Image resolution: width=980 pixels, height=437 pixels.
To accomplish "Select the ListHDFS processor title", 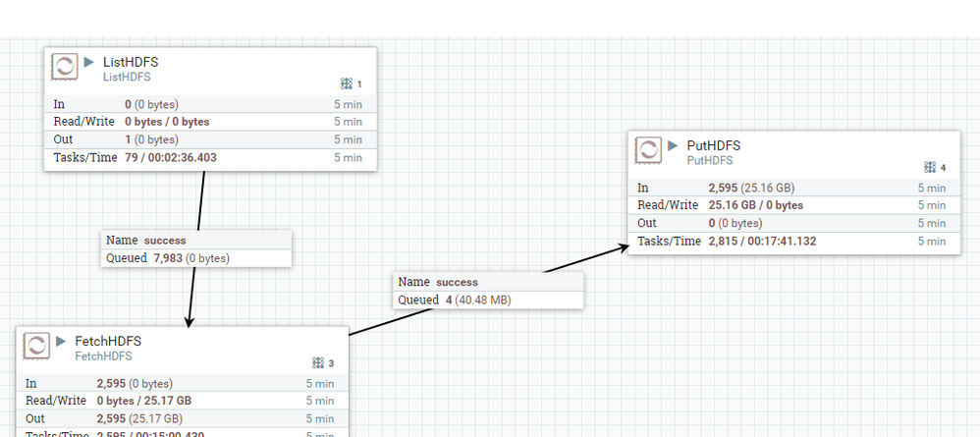I will pyautogui.click(x=131, y=63).
